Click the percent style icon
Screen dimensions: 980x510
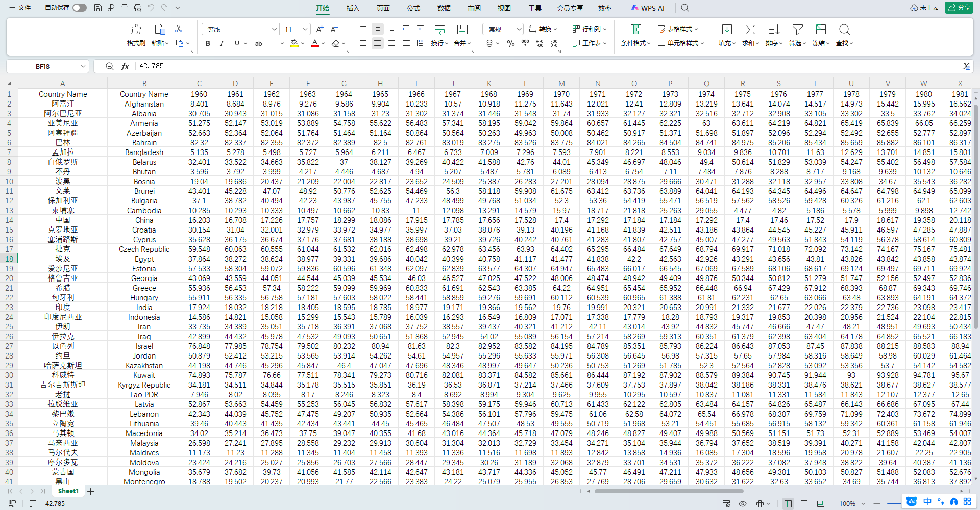tap(510, 44)
